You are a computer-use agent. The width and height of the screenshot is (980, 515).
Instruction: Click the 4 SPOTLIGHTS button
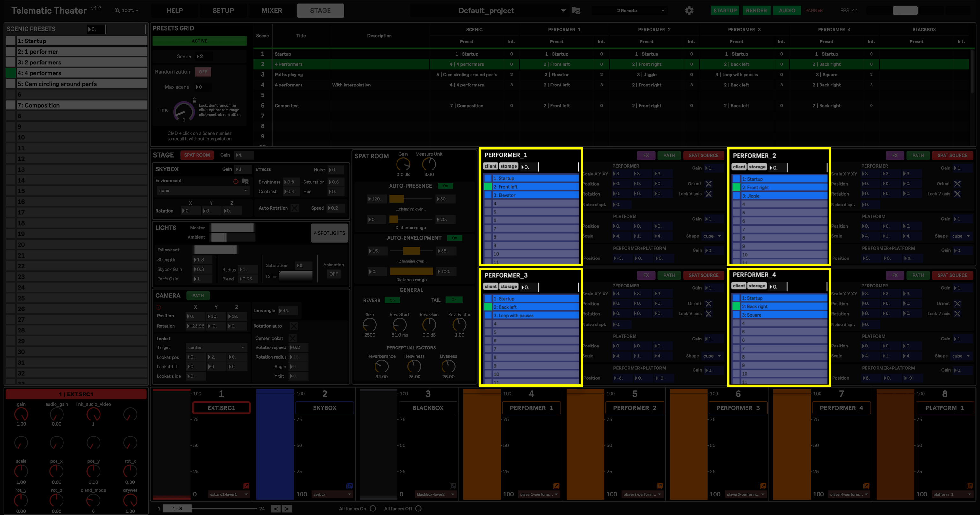pyautogui.click(x=330, y=233)
